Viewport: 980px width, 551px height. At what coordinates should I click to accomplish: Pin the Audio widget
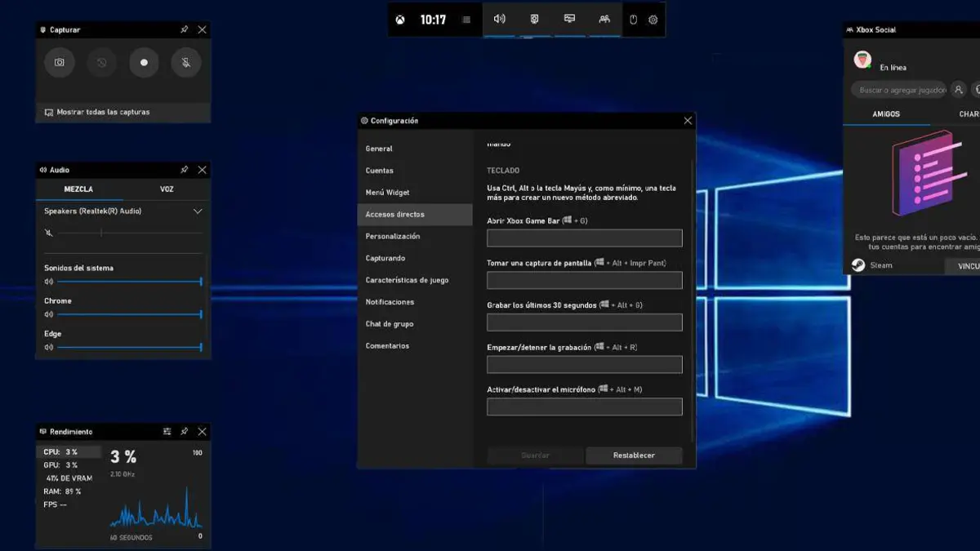(185, 170)
